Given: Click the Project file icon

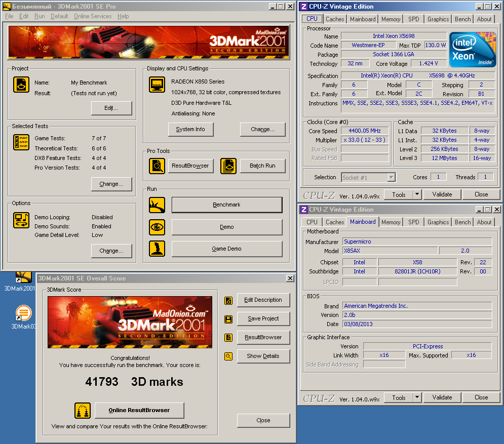Looking at the screenshot, I should click(x=21, y=85).
